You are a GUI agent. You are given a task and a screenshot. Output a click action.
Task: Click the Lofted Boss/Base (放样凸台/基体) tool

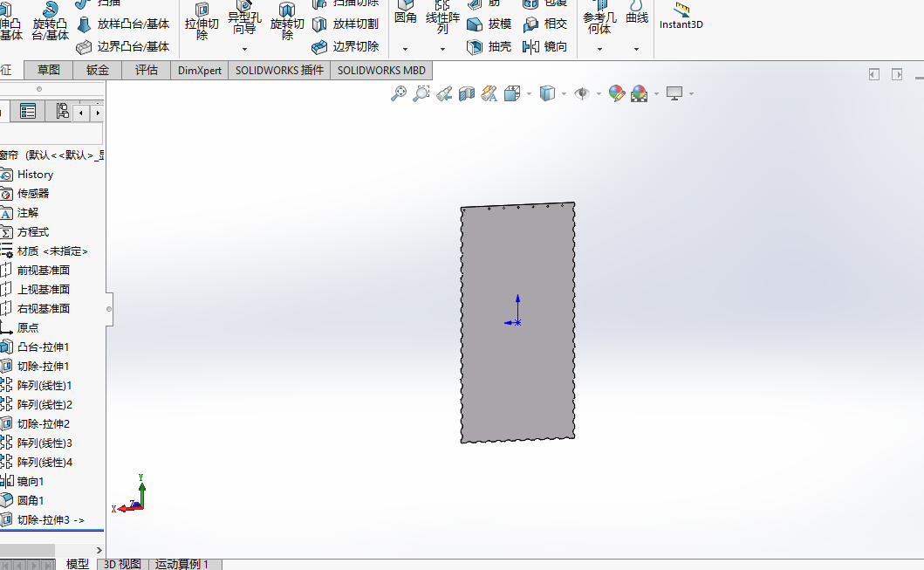coord(124,24)
